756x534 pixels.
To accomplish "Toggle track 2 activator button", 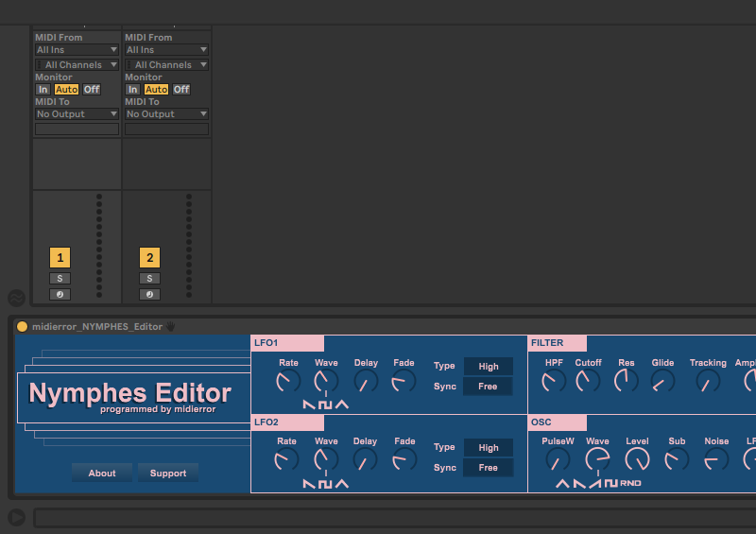I will [149, 258].
